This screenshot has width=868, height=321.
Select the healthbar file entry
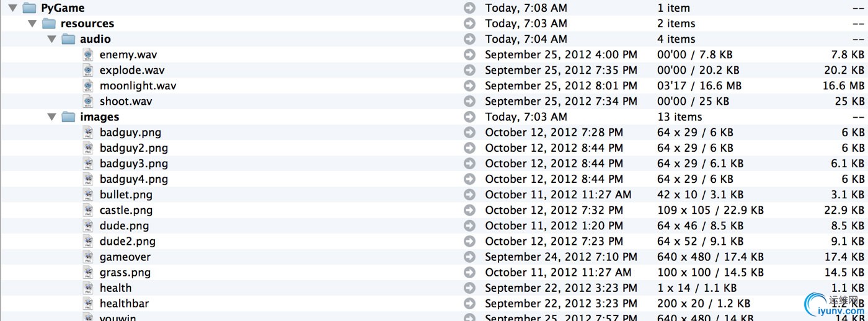(124, 303)
